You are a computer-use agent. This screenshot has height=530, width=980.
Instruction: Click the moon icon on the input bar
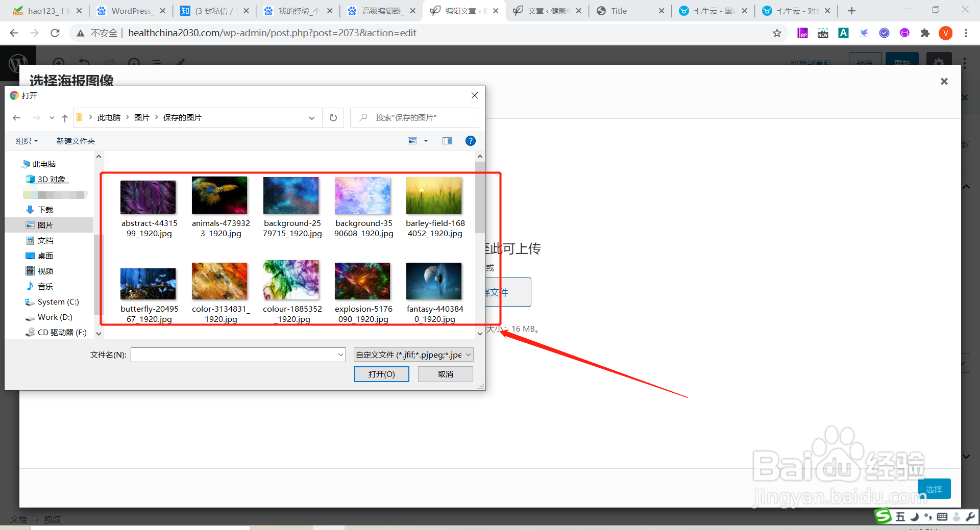tap(915, 517)
